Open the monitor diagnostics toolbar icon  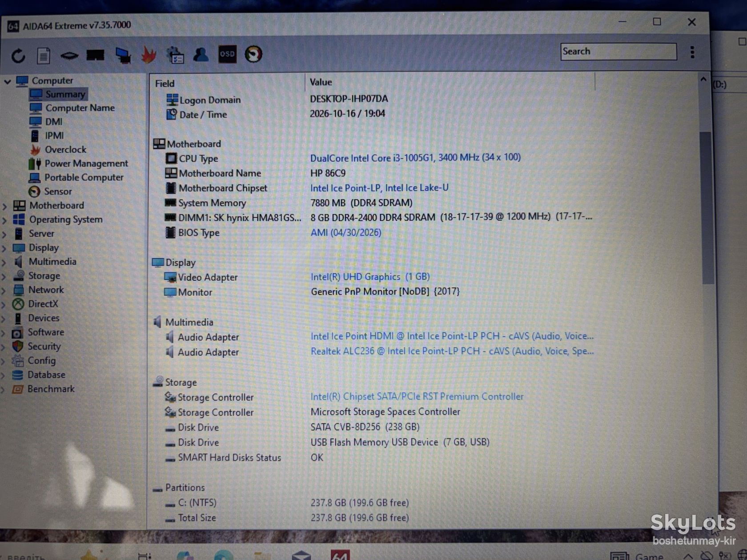click(123, 55)
